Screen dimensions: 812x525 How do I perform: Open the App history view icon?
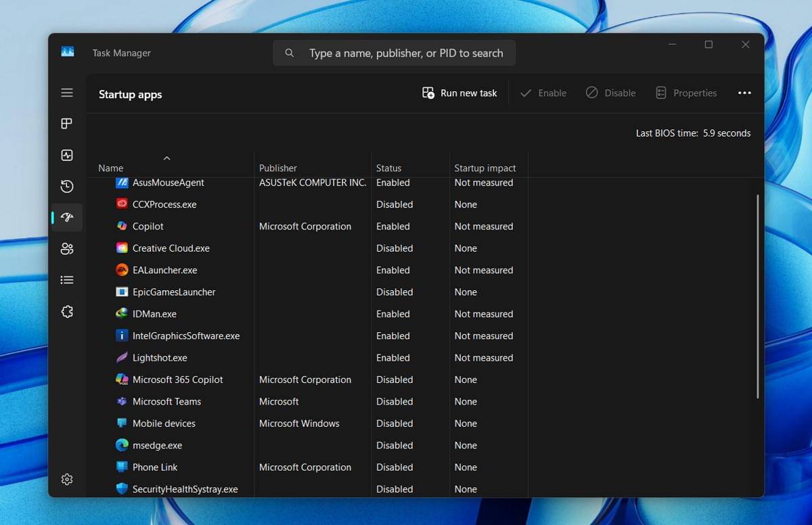(66, 186)
